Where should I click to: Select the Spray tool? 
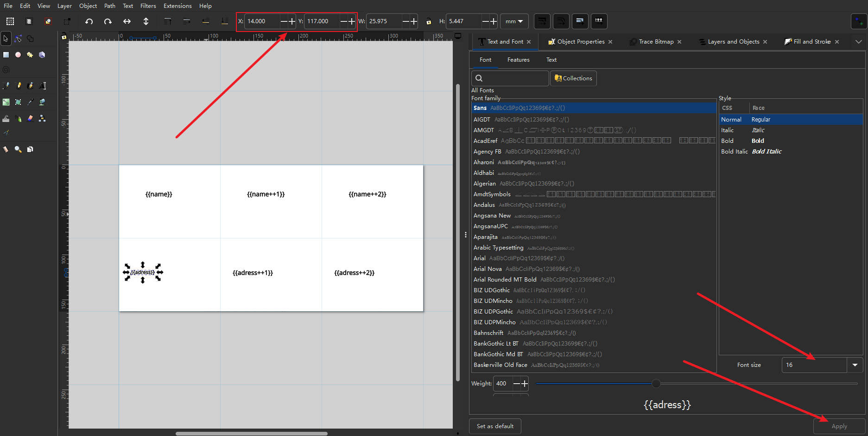click(x=18, y=119)
